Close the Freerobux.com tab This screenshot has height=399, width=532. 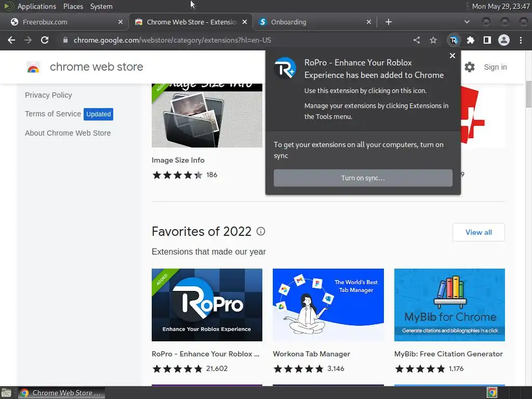(121, 22)
